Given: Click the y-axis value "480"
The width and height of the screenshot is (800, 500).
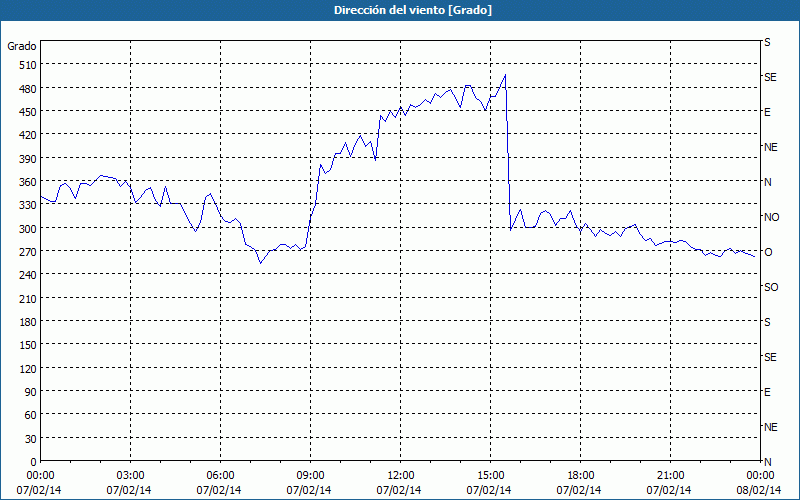Looking at the screenshot, I should 28,88.
